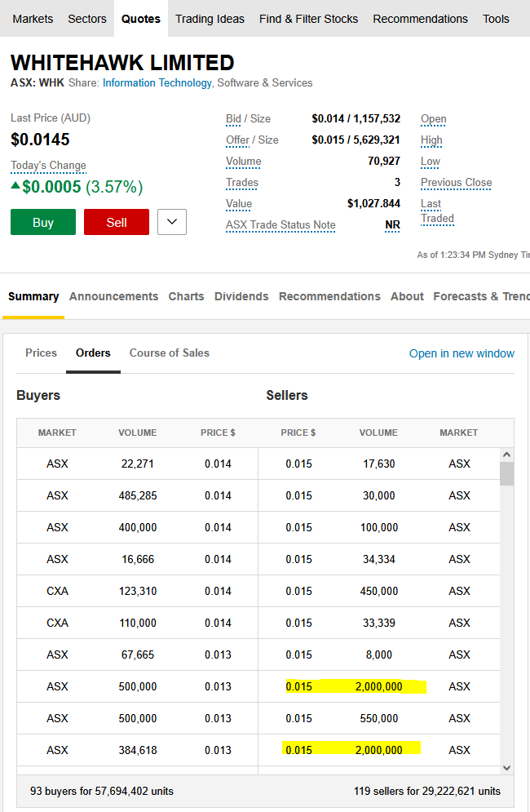This screenshot has height=812, width=530.
Task: Click buyer volume 400,000
Action: [x=138, y=528]
